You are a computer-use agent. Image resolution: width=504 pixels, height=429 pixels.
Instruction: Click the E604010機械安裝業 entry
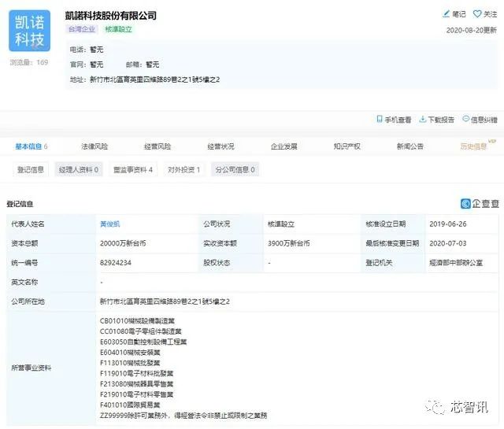tap(130, 353)
